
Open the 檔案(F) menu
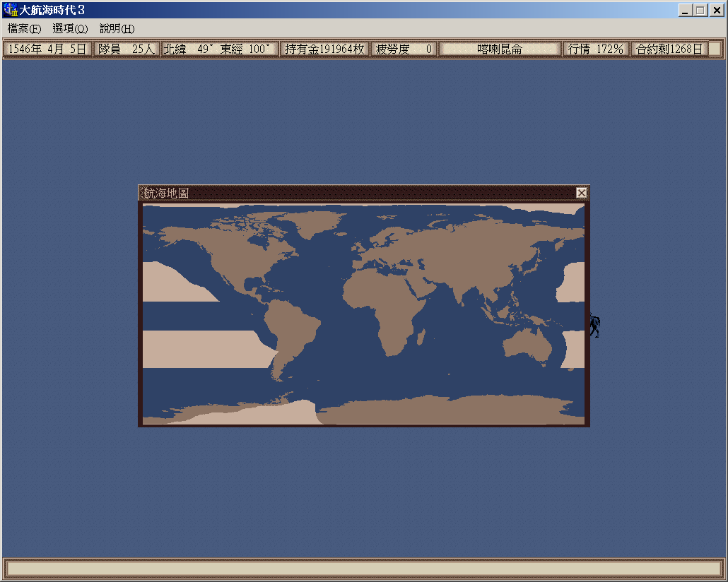[24, 29]
